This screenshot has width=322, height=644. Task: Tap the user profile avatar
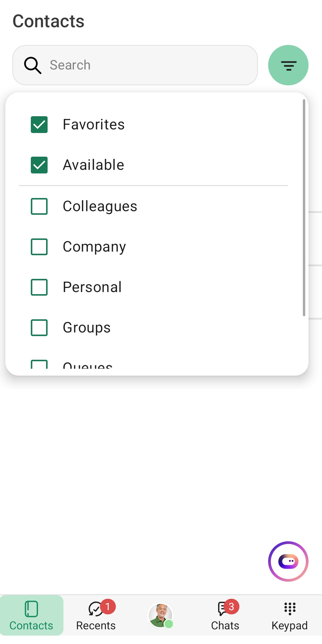point(161,615)
